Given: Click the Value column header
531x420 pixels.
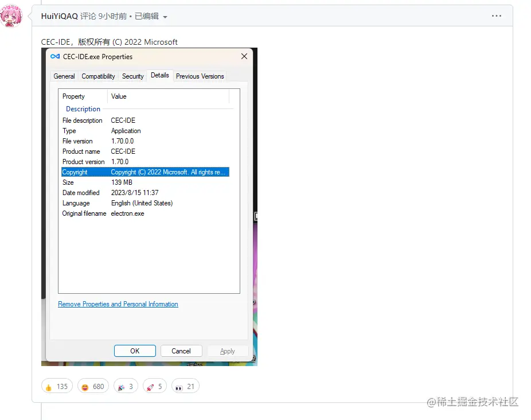Looking at the screenshot, I should [169, 96].
